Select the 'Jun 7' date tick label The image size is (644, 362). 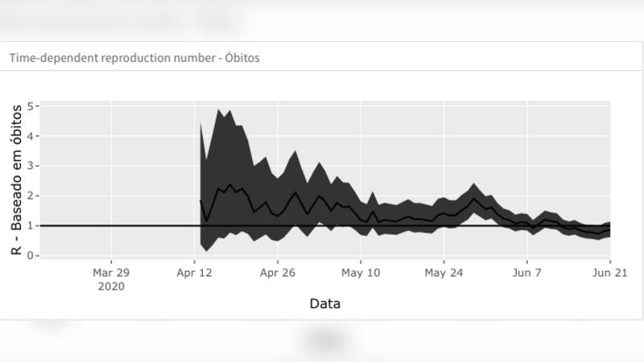tap(527, 273)
